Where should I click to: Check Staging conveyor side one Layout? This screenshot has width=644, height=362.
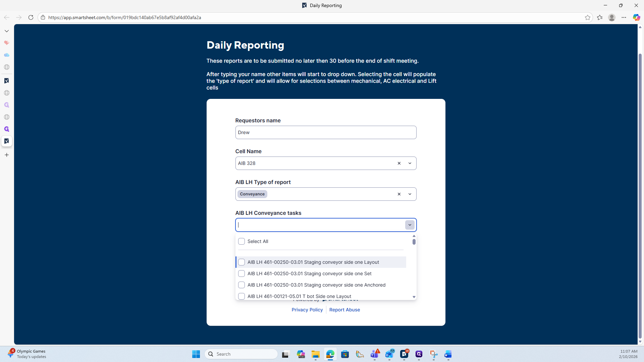coord(241,262)
